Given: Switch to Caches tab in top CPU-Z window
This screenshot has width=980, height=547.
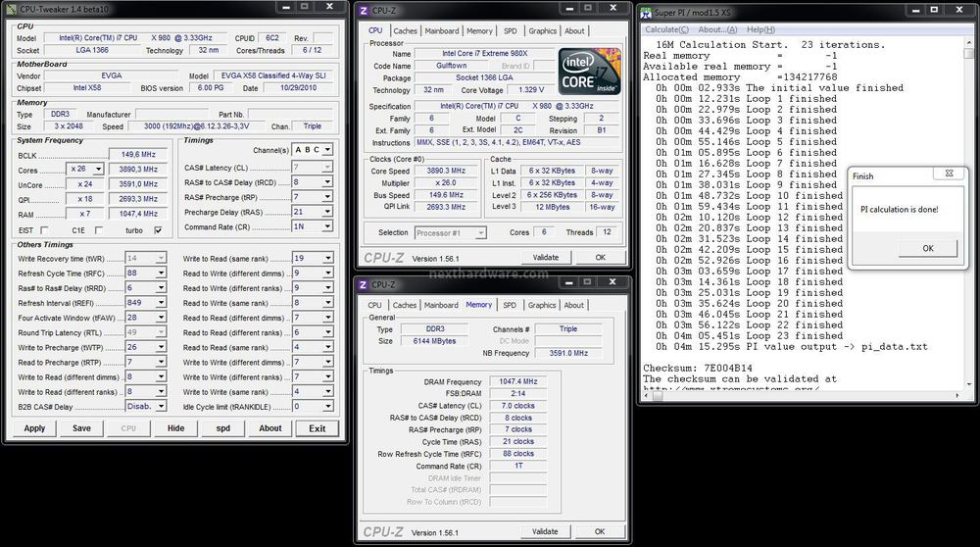Looking at the screenshot, I should click(x=405, y=30).
